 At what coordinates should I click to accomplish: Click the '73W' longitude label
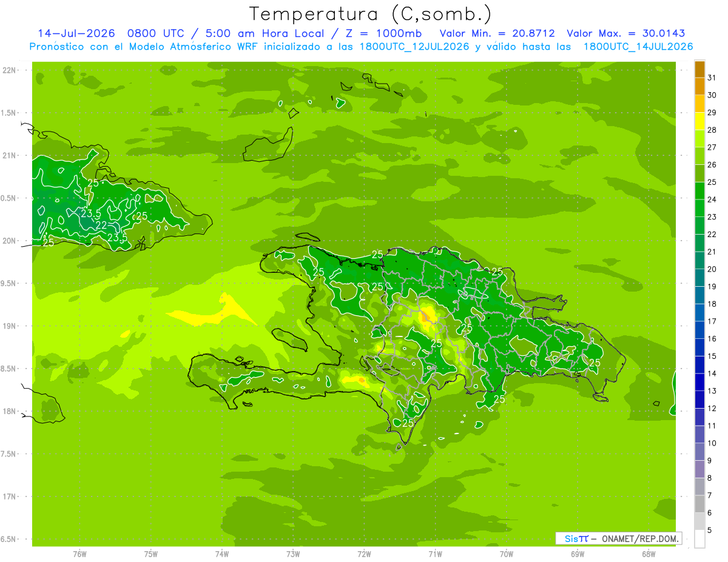click(293, 554)
